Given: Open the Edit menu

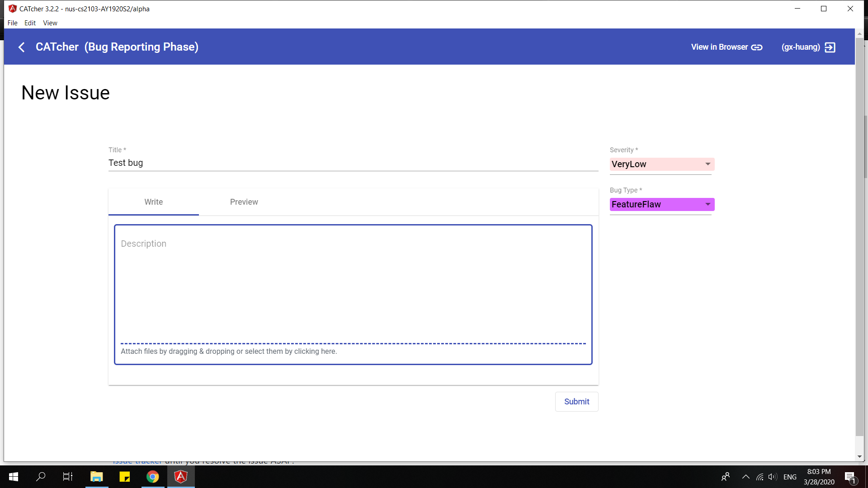Looking at the screenshot, I should click(x=30, y=23).
